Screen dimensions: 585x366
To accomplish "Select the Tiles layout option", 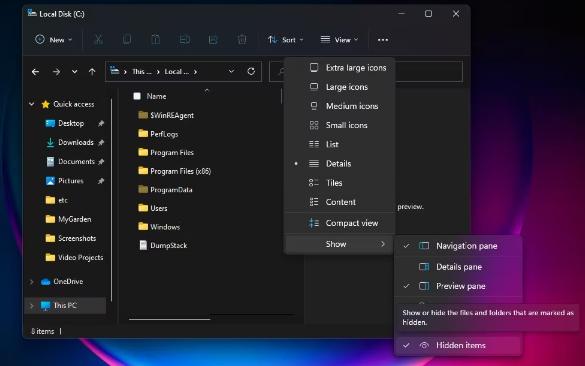I will coord(339,183).
